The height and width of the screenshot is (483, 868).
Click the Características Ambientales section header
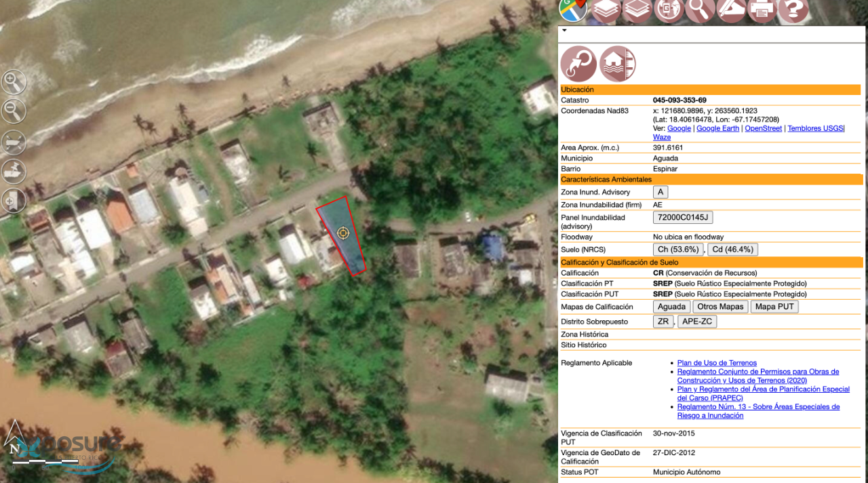[x=711, y=180]
